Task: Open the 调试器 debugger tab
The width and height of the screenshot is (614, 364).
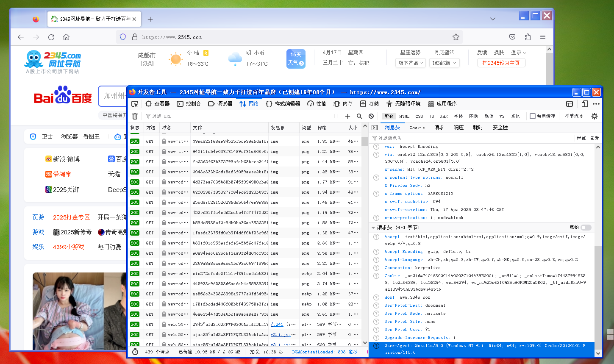Action: [220, 104]
